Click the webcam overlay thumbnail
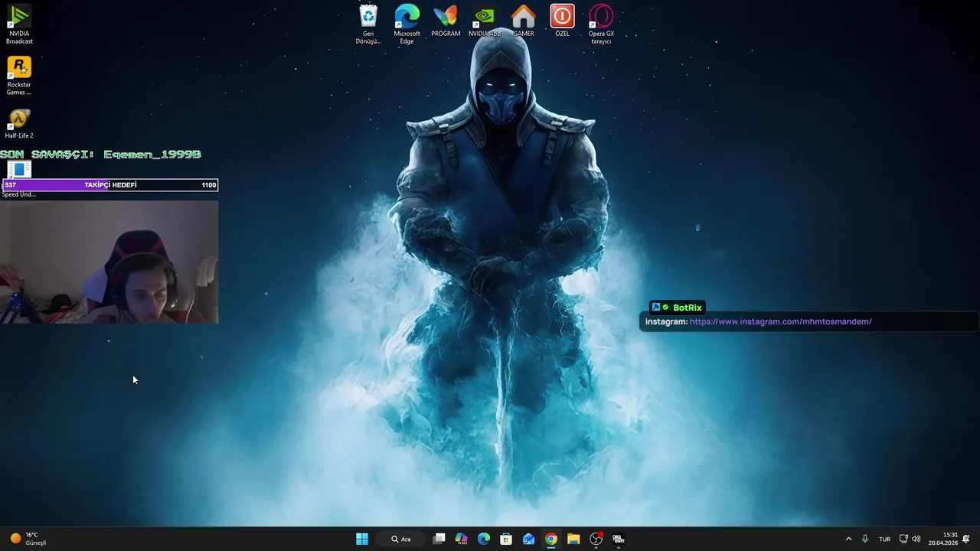 (109, 262)
